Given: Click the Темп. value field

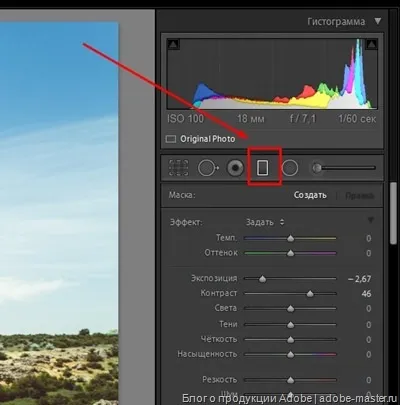Looking at the screenshot, I should [368, 238].
